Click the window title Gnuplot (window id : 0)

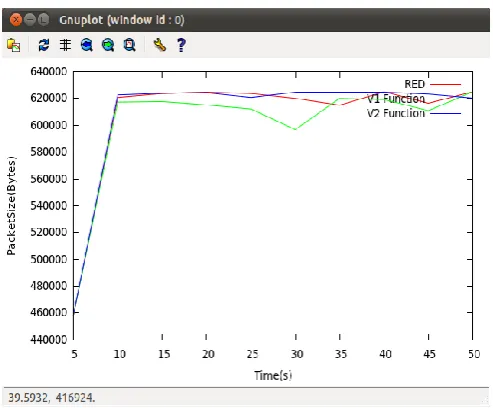(x=122, y=20)
